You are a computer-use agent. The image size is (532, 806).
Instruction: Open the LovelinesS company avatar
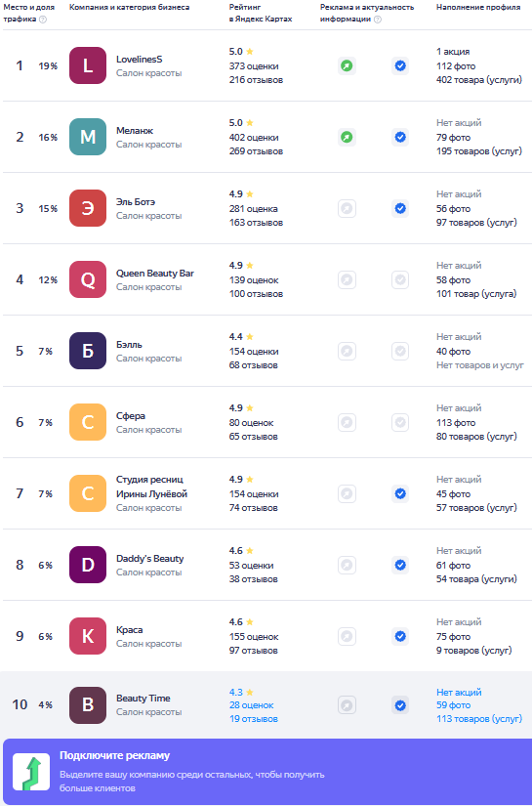(x=88, y=65)
